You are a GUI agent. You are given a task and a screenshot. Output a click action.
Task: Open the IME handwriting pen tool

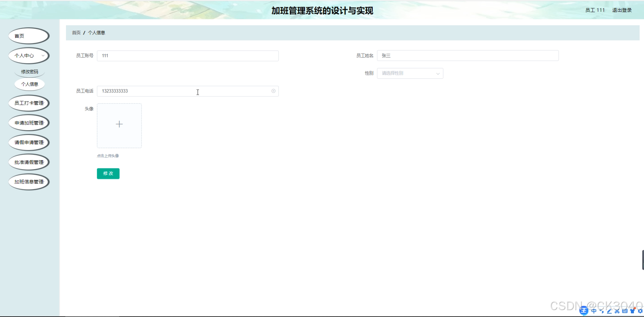tap(609, 311)
